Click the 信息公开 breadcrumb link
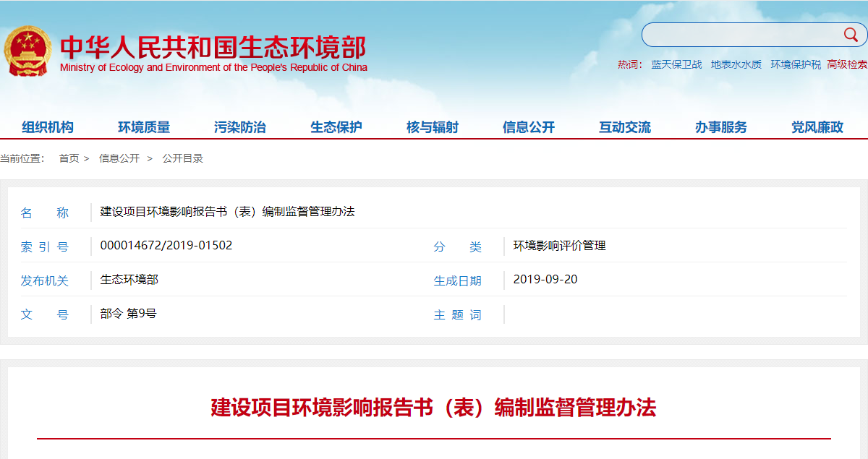Viewport: 868px width, 459px height. [x=119, y=158]
